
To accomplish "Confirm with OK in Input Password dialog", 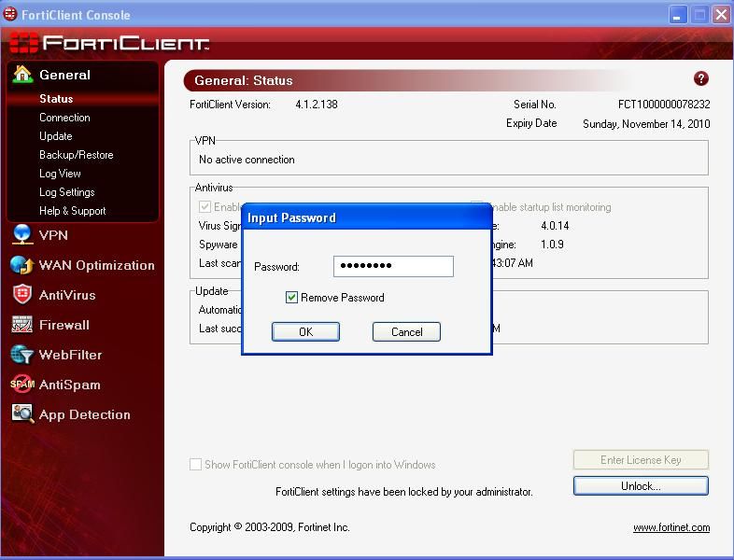I will click(305, 331).
